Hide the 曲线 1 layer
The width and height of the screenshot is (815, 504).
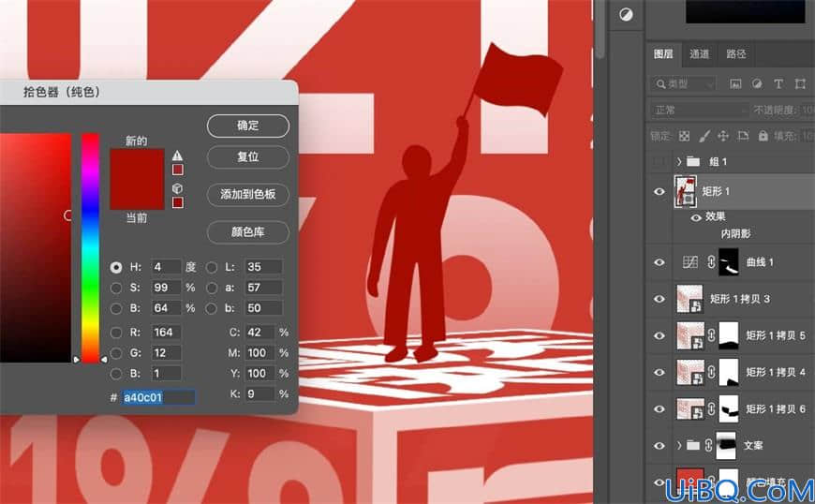659,262
